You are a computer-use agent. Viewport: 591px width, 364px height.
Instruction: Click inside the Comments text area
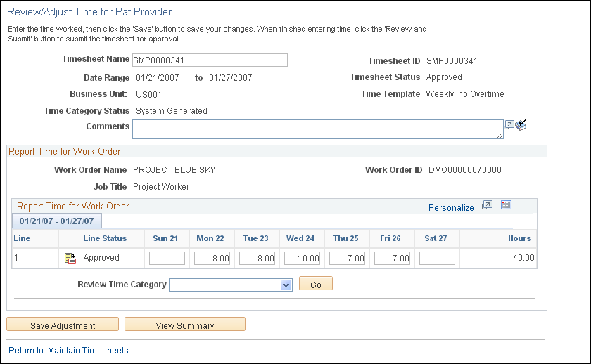pyautogui.click(x=318, y=129)
